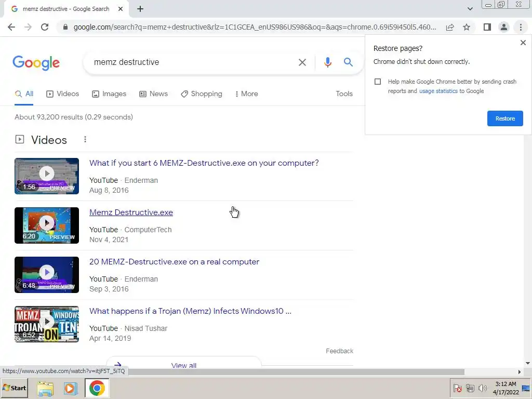Reload the page with the refresh icon
532x399 pixels.
(45, 27)
